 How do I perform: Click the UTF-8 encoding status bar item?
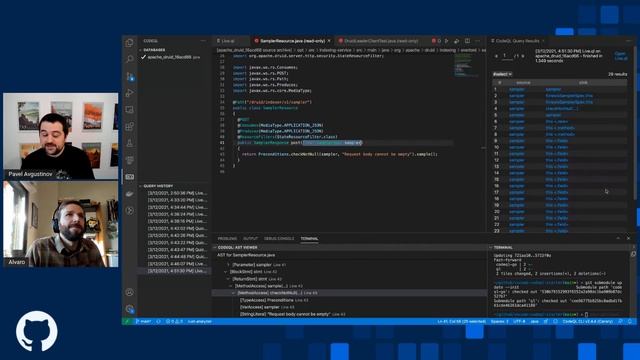point(519,322)
